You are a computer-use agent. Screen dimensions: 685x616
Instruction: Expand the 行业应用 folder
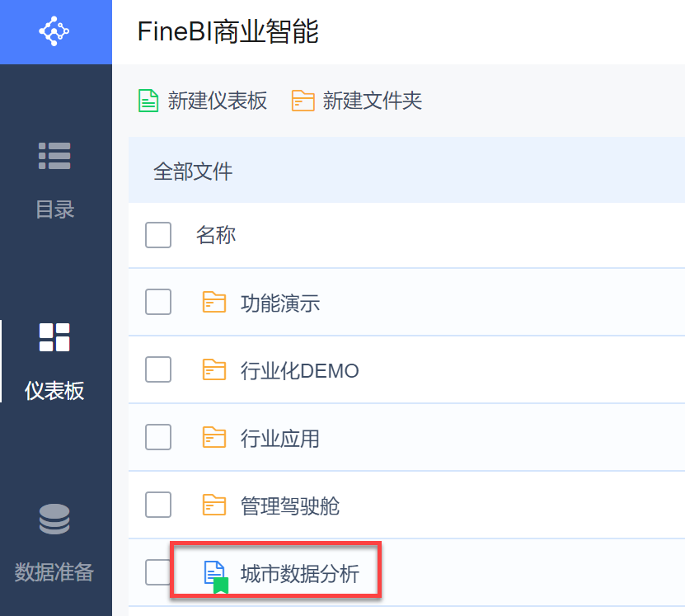point(279,439)
